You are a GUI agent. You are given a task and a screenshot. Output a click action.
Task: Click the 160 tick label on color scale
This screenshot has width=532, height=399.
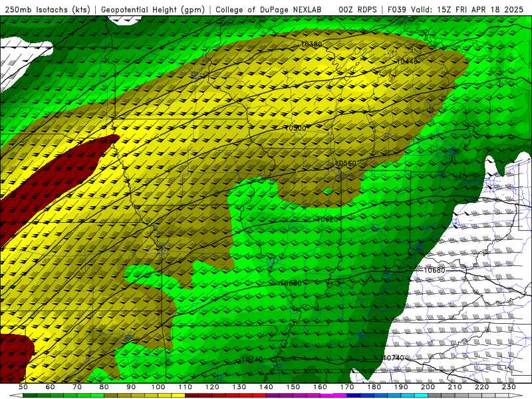coord(320,387)
